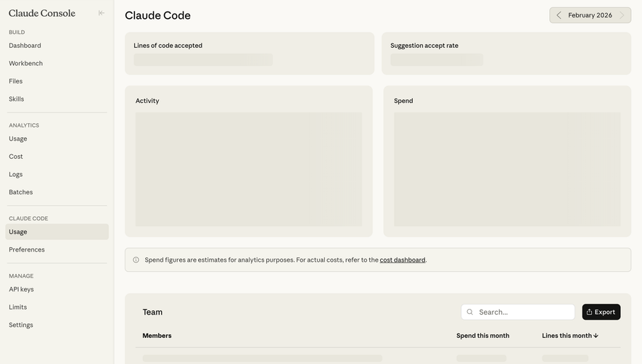
Task: Open Limits in the sidebar
Action: 18,307
